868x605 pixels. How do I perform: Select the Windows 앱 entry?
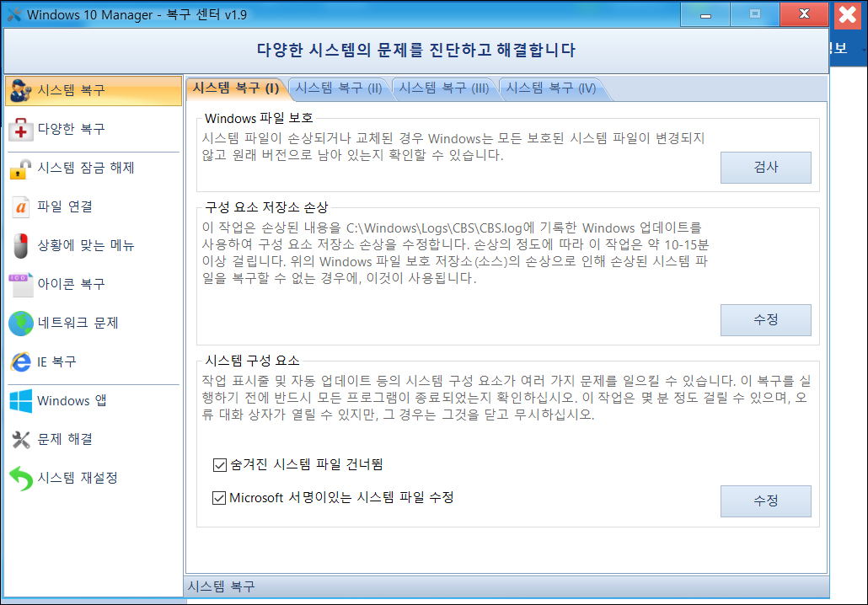pyautogui.click(x=93, y=401)
